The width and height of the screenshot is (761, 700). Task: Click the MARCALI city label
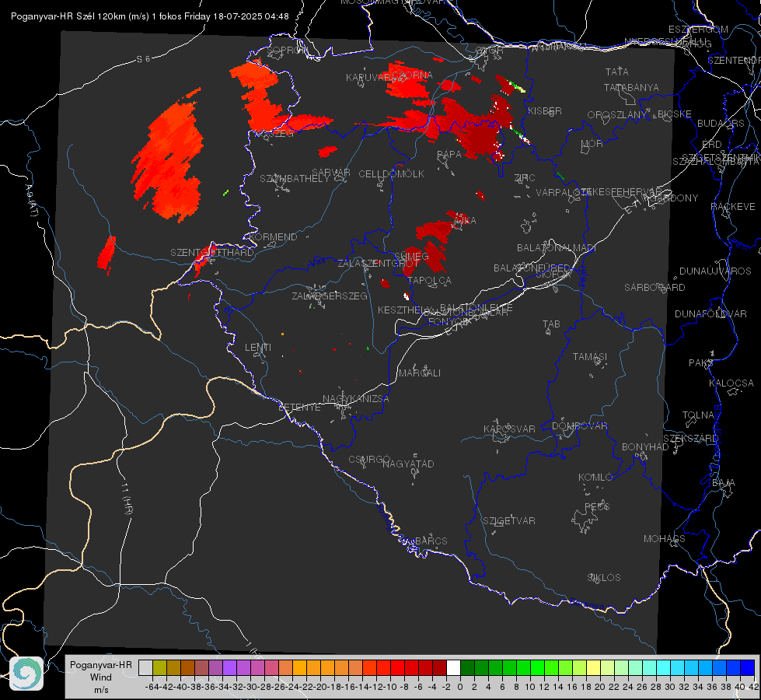pos(420,373)
